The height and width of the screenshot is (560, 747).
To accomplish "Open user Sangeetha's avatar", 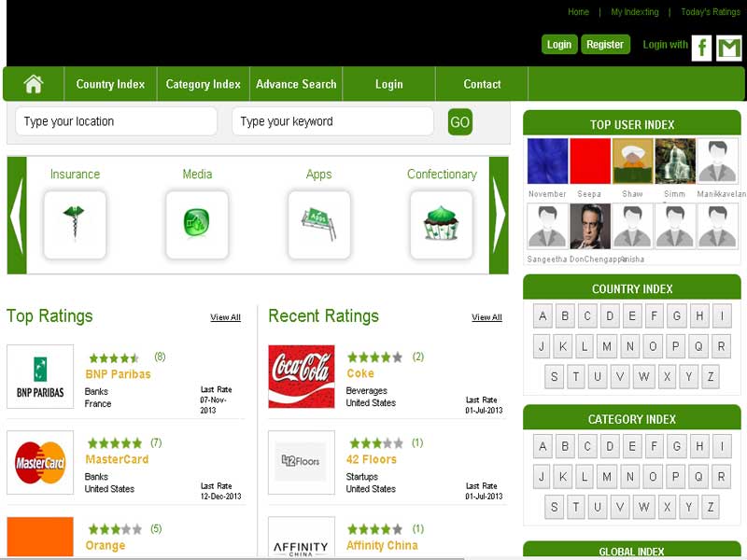I will [547, 226].
